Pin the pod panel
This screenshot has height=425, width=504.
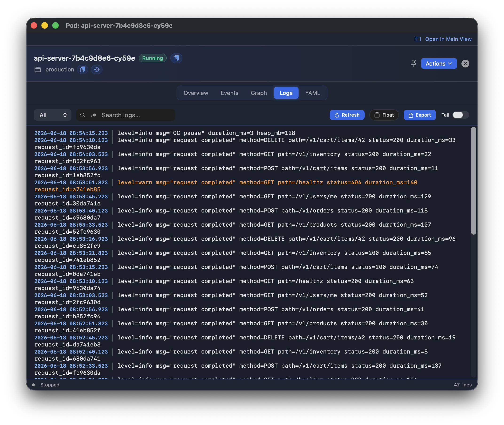pos(413,64)
